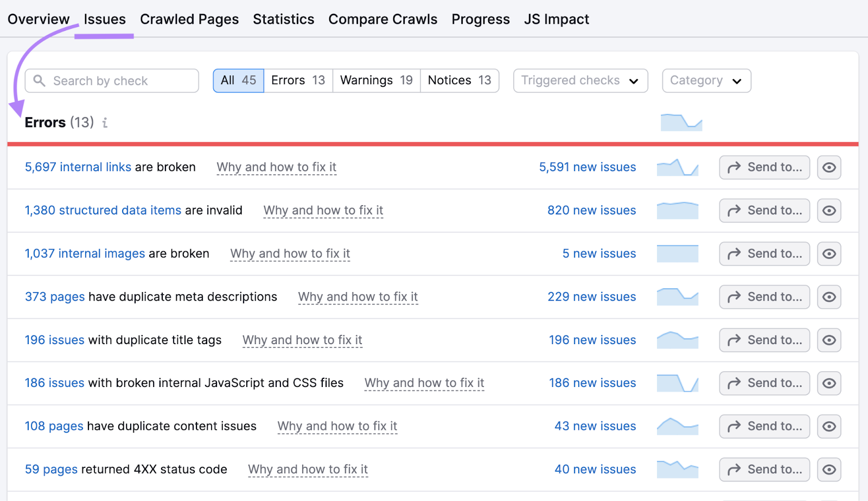
Task: Expand the Category dropdown
Action: pyautogui.click(x=706, y=81)
